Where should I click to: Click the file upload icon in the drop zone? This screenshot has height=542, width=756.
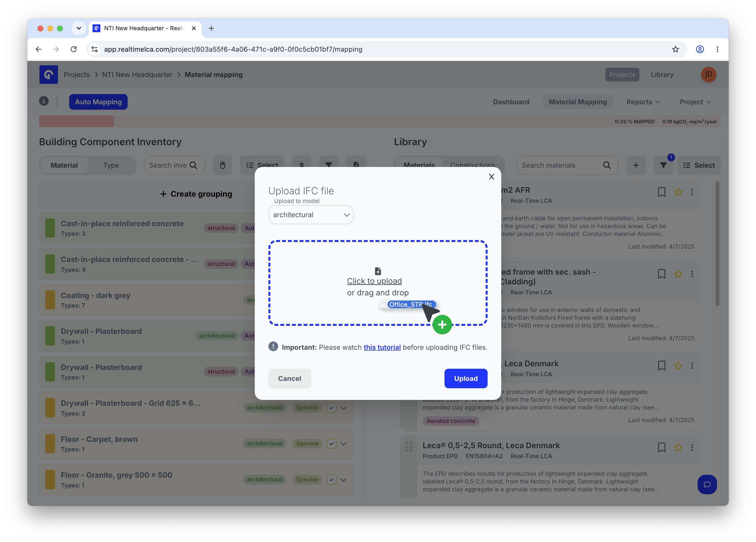(x=378, y=271)
